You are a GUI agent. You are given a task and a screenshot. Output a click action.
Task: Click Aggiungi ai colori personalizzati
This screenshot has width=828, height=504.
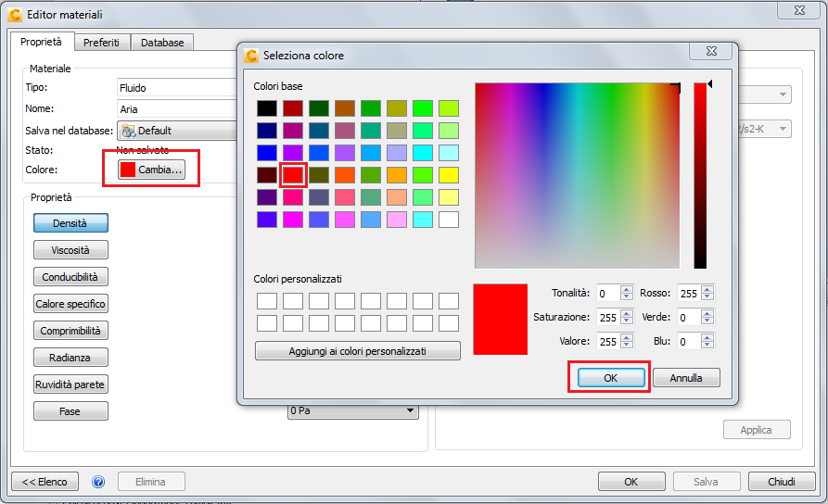pos(358,351)
